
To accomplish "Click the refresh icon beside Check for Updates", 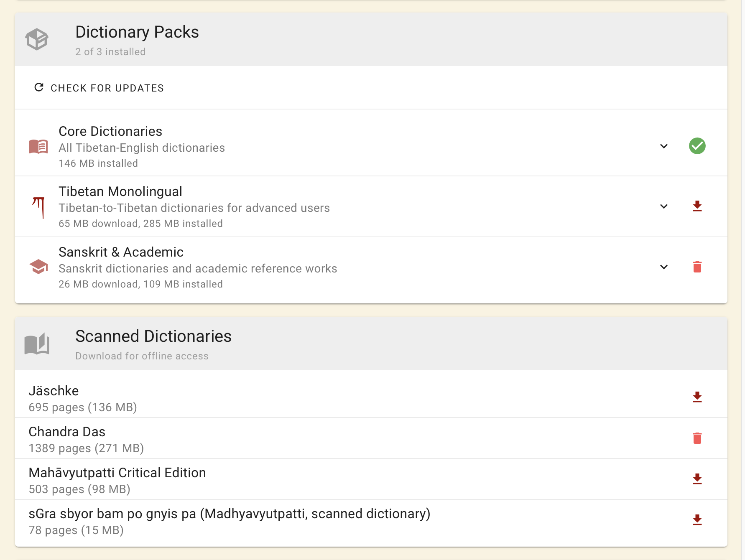I will click(38, 88).
